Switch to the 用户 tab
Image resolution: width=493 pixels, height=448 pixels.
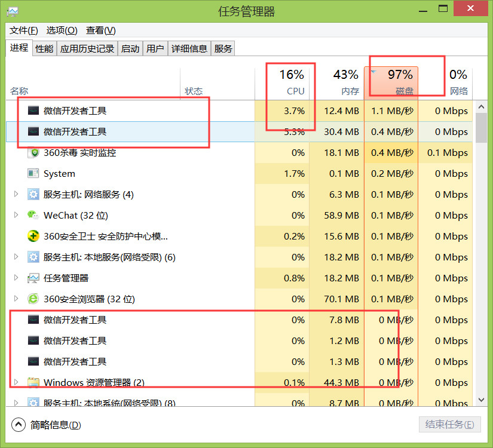[x=155, y=49]
